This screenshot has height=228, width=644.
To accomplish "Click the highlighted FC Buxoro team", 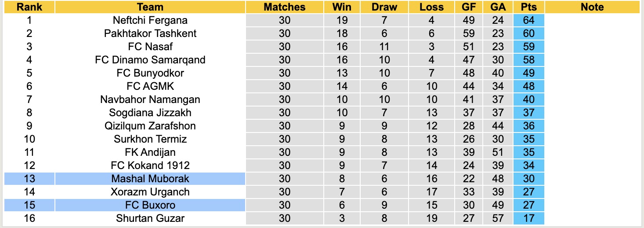I will click(150, 205).
